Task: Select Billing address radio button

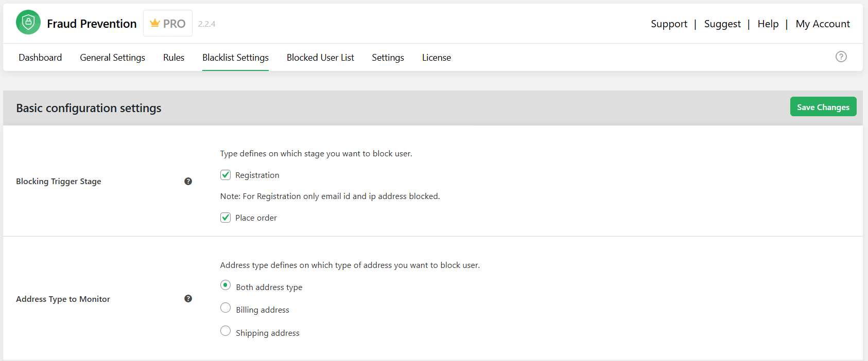Action: click(x=225, y=308)
